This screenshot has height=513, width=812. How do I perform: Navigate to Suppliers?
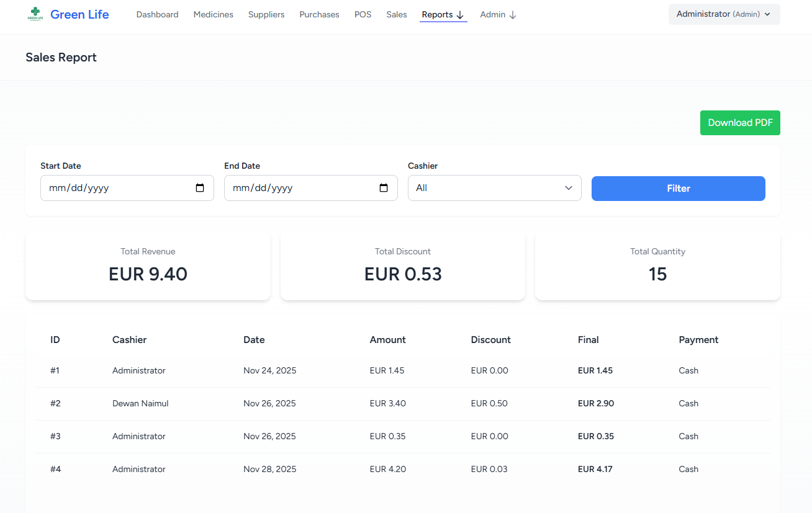pos(266,15)
